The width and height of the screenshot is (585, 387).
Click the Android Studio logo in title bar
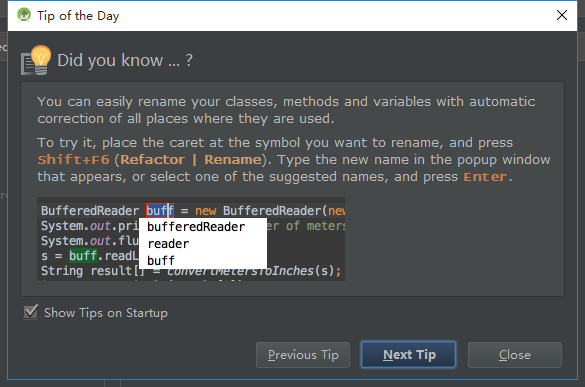[x=24, y=15]
